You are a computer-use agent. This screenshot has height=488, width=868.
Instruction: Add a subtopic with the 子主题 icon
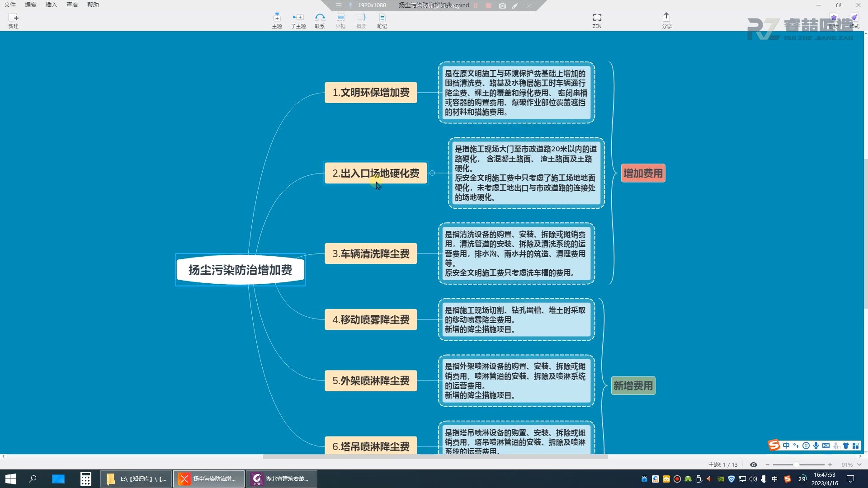pos(298,20)
